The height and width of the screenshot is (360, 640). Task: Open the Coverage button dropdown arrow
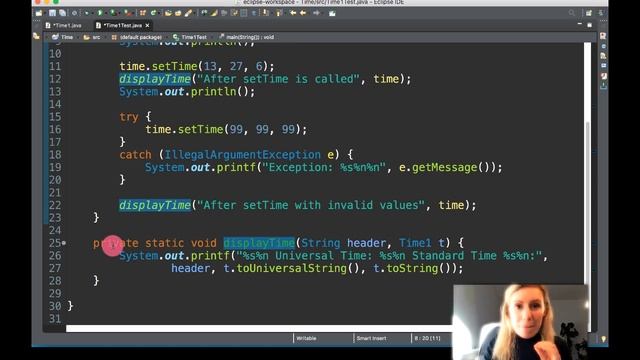119,13
